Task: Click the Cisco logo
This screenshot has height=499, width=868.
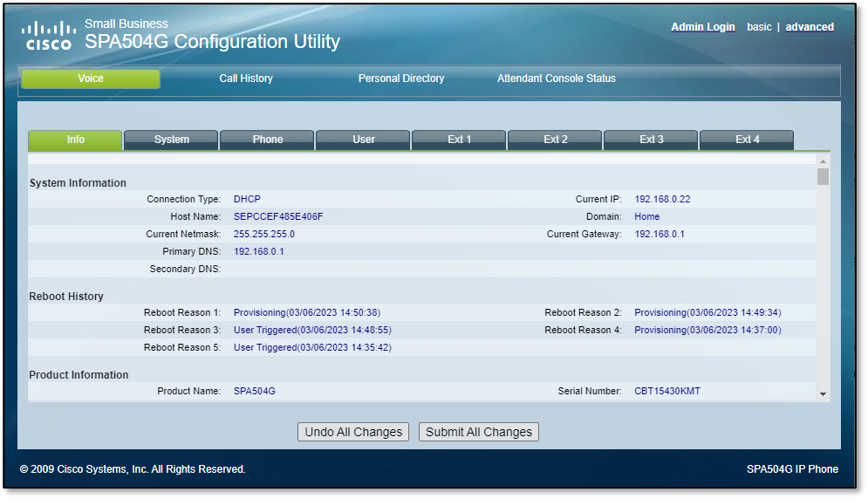Action: tap(49, 36)
